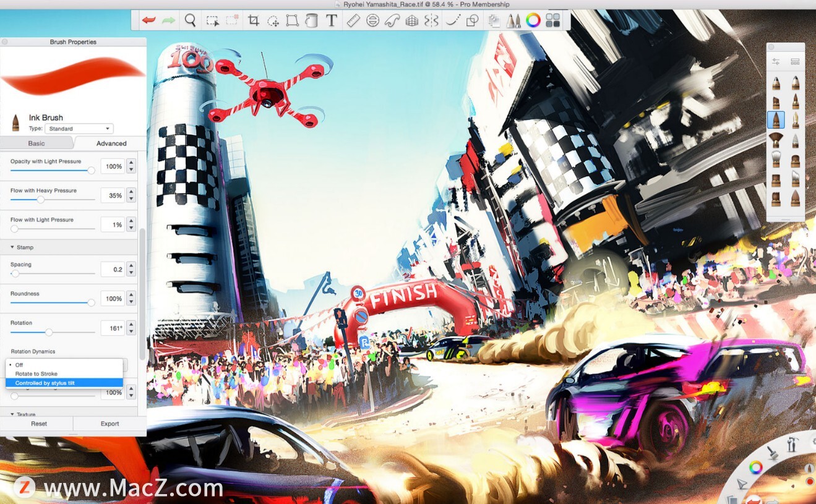Select the Text tool
Viewport: 816px width, 504px height.
click(332, 20)
